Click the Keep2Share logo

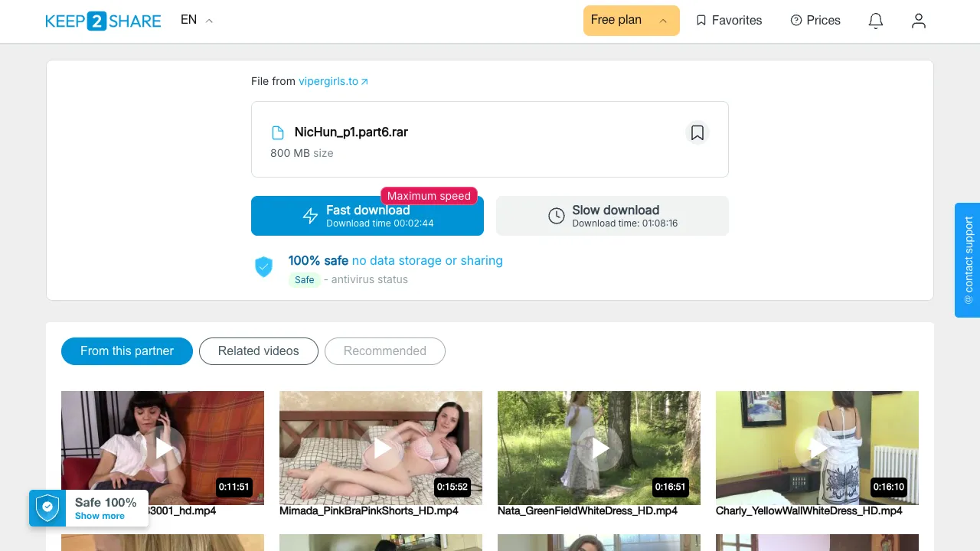pos(103,21)
